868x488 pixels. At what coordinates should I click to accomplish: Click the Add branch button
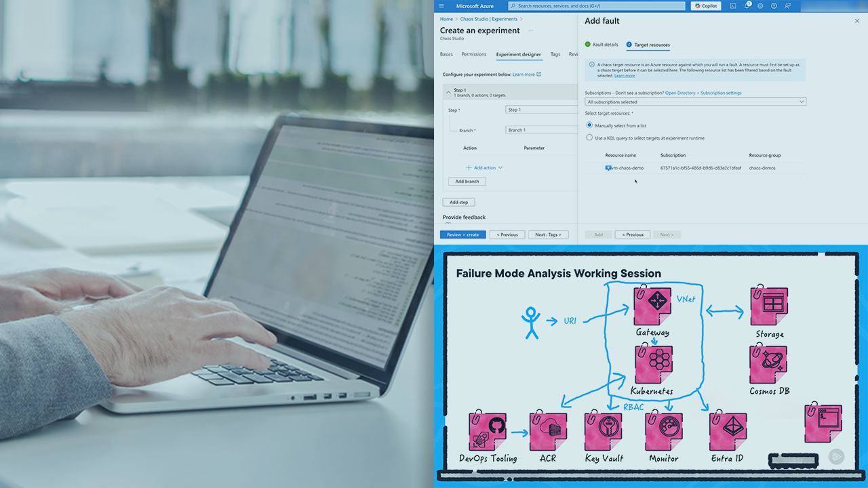467,182
